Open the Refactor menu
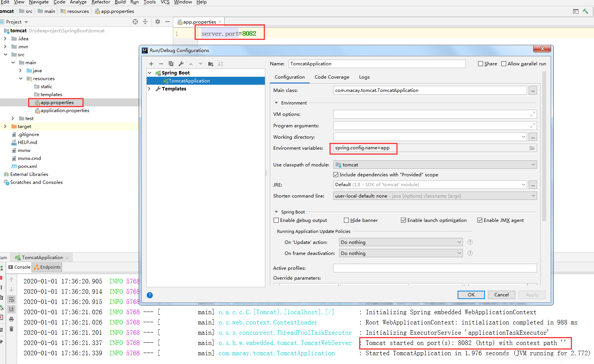The width and height of the screenshot is (594, 364). (101, 2)
